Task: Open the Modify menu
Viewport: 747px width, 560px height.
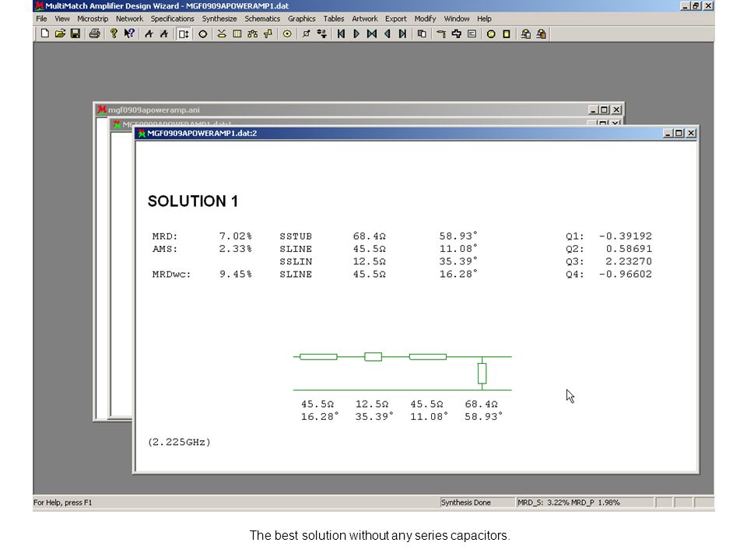Action: coord(425,19)
